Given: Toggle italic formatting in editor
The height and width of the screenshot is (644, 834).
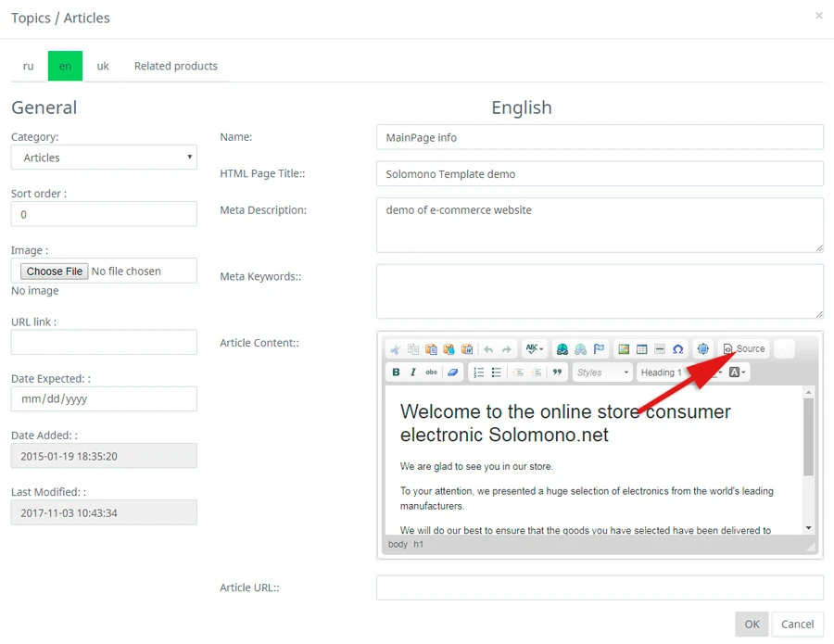Looking at the screenshot, I should (413, 373).
